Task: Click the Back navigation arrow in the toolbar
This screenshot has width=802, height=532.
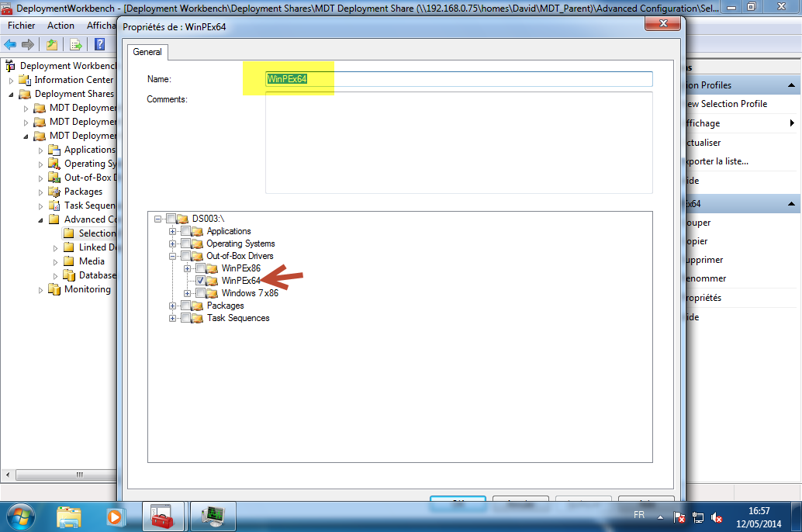Action: [x=10, y=44]
